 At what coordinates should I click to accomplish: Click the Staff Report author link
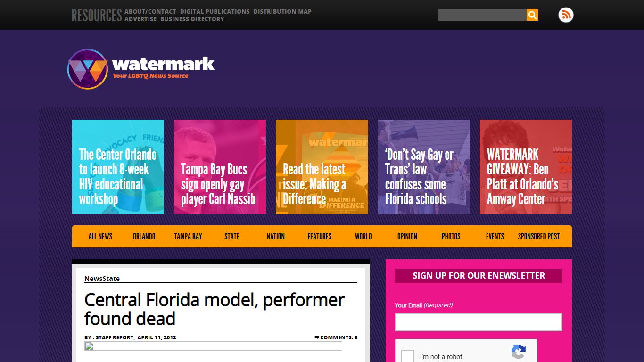point(115,337)
